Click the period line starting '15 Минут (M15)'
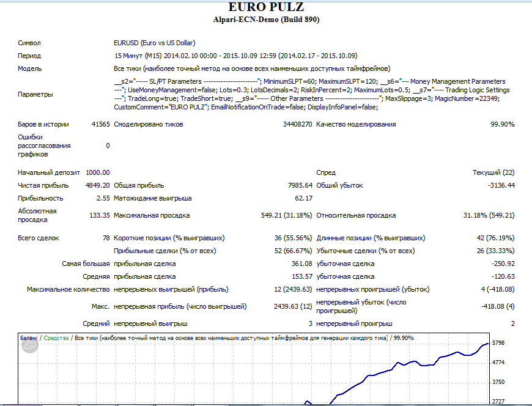The width and height of the screenshot is (532, 406). [236, 56]
